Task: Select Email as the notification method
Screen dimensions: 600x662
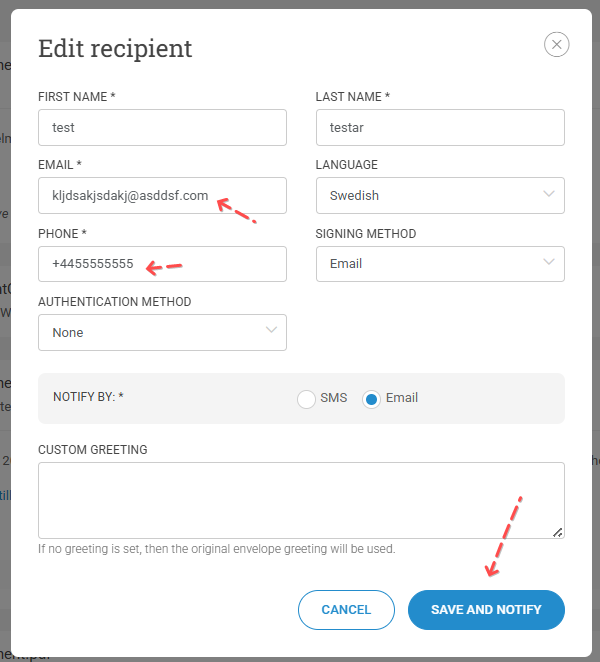Action: [x=371, y=399]
